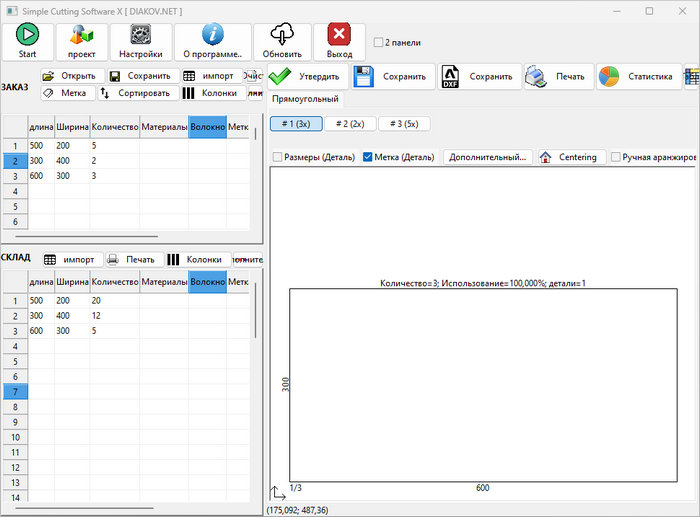Click the ЗАКАЗ table horizontal scrollbar
The width and height of the screenshot is (700, 517).
click(x=87, y=236)
